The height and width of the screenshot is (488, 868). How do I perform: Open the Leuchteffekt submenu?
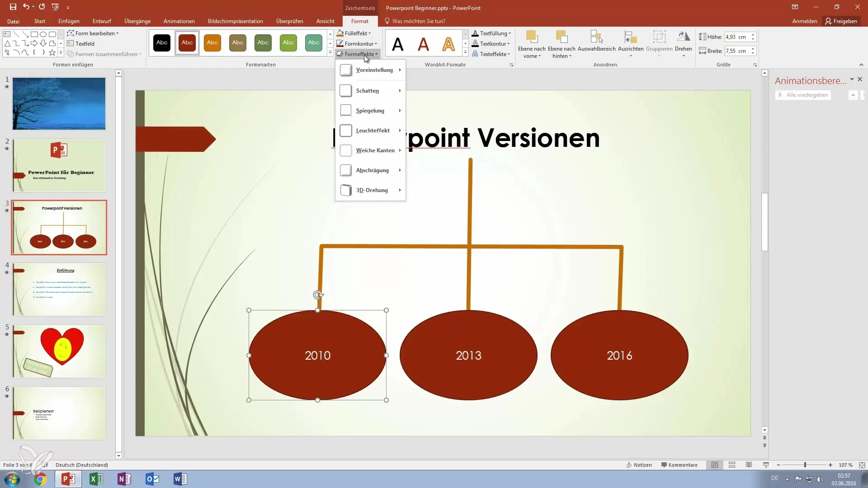click(370, 131)
